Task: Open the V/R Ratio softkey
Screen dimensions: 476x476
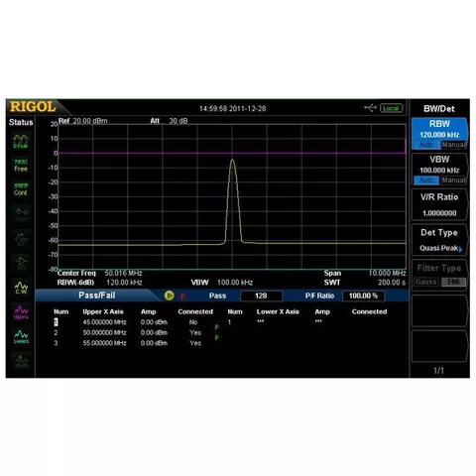Action: pos(439,204)
